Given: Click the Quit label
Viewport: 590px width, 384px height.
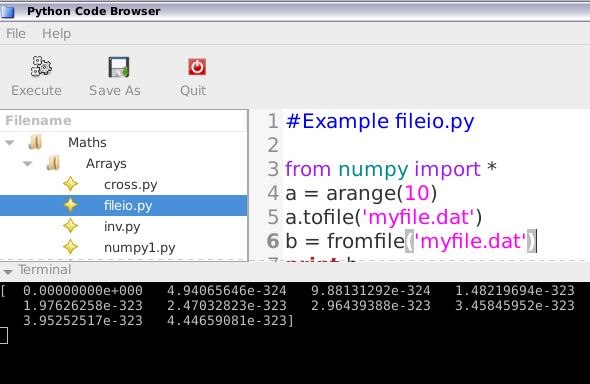Looking at the screenshot, I should pos(193,91).
